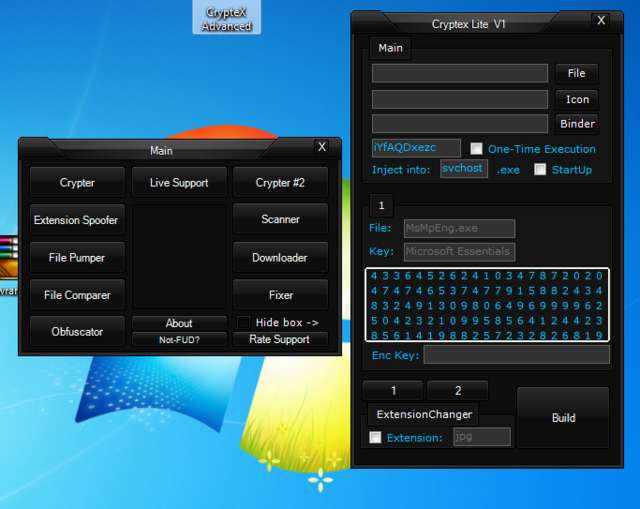Open the File Pumper
Screen dimensions: 640x509
click(x=77, y=257)
